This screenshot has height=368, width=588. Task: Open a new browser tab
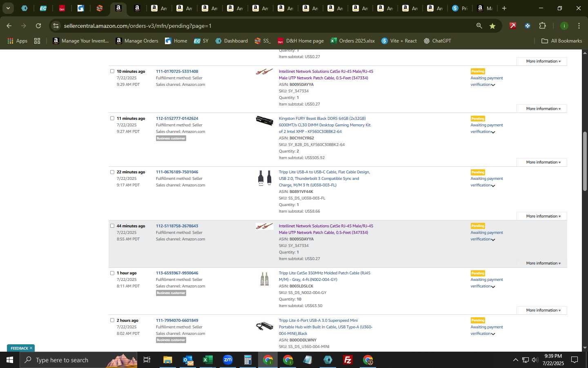[504, 8]
